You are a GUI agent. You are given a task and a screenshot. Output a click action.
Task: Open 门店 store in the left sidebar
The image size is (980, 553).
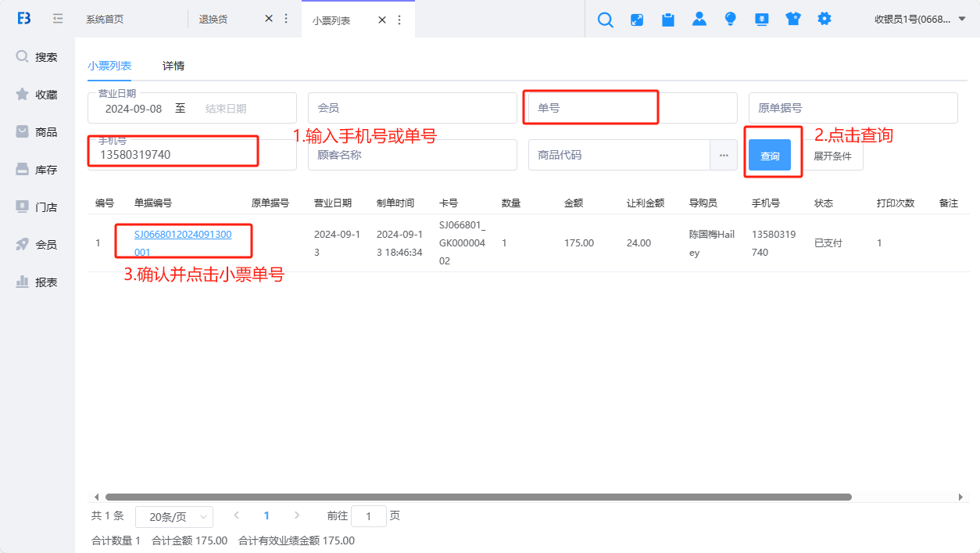(38, 207)
